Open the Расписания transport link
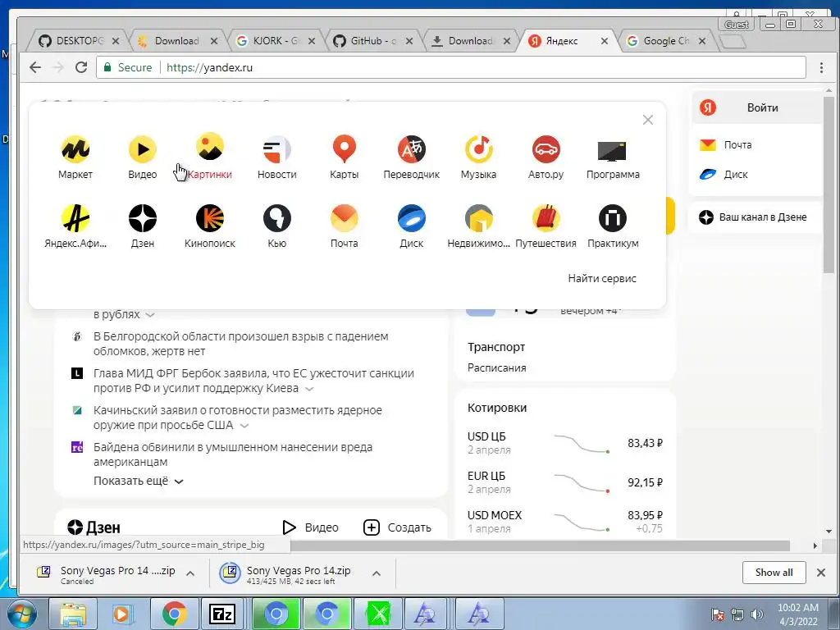Viewport: 840px width, 630px height. click(496, 368)
